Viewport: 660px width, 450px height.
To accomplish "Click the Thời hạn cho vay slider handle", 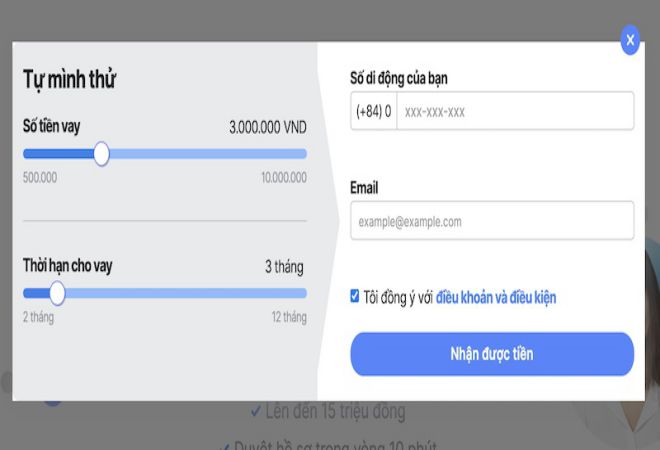I will (x=57, y=293).
